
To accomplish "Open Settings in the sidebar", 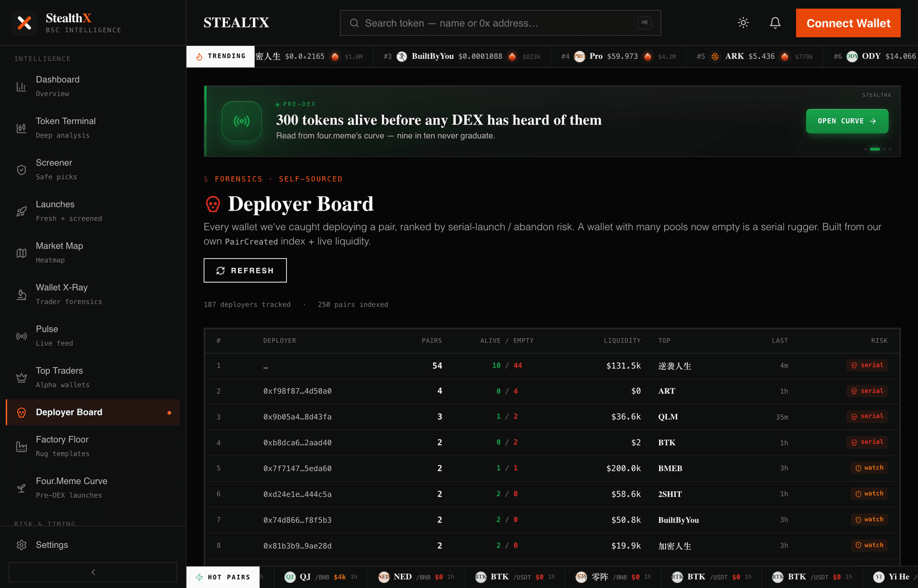I will coord(93,545).
